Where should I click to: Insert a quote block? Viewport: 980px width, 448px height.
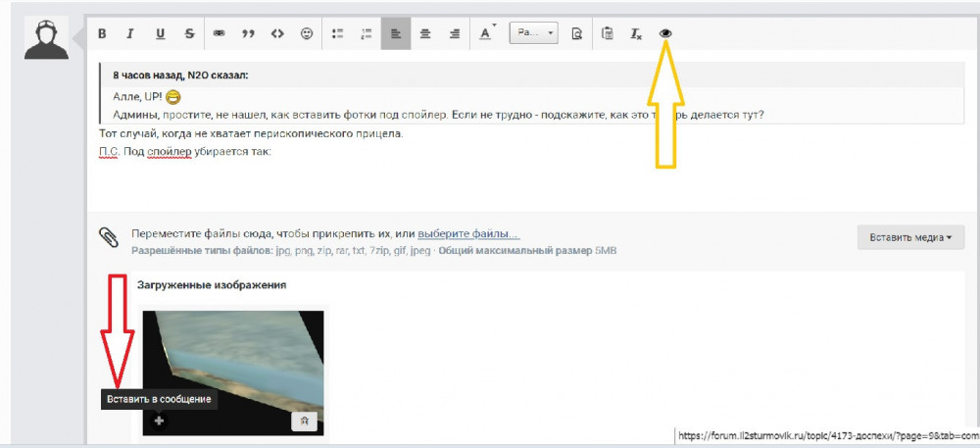[248, 33]
